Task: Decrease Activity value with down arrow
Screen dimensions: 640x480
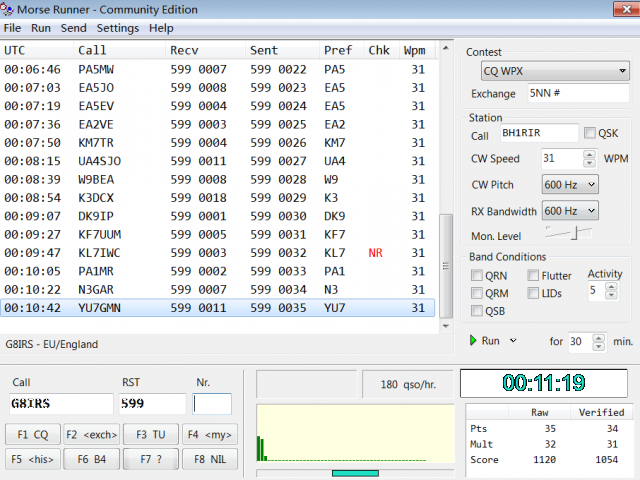Action: pyautogui.click(x=611, y=295)
